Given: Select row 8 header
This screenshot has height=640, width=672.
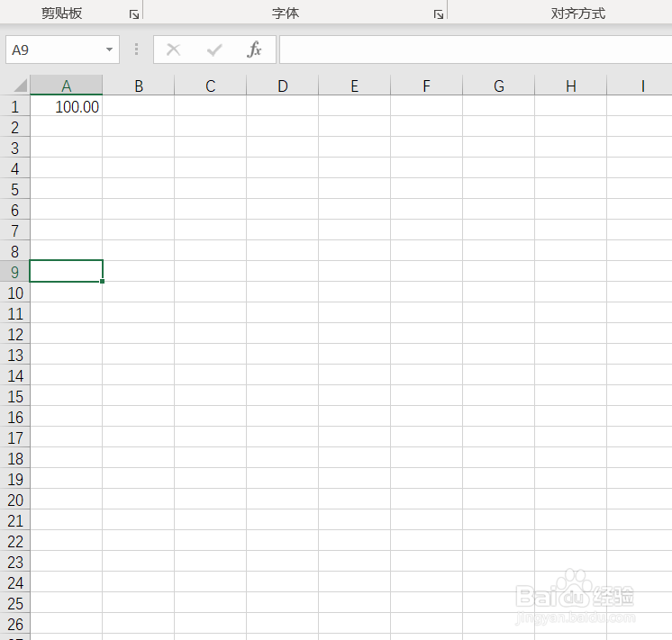Looking at the screenshot, I should click(15, 251).
